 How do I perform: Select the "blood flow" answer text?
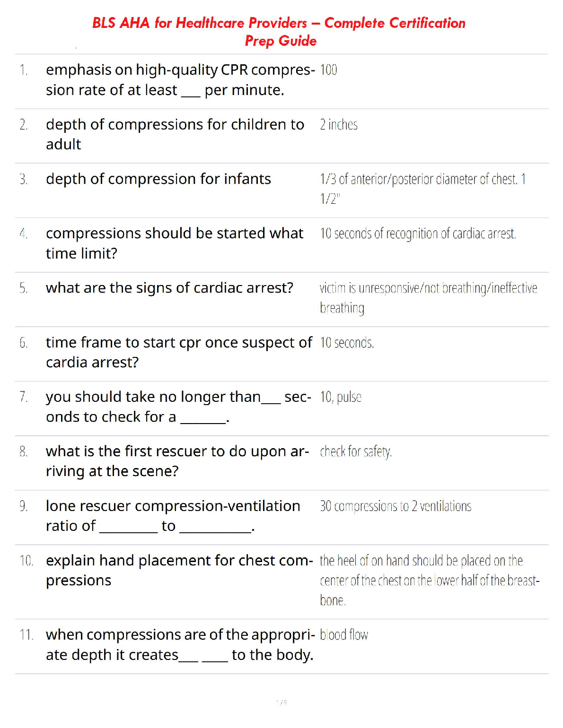(x=344, y=635)
